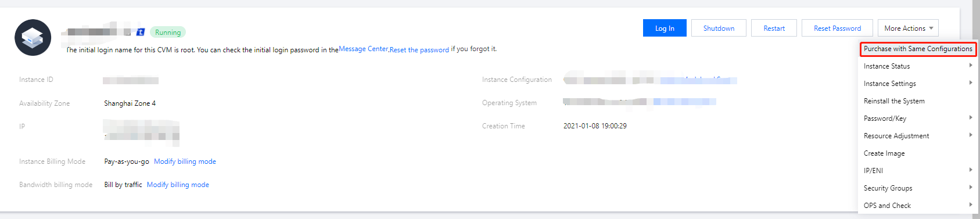Modify billing mode for Pay-as-you-go instance
980x219 pixels.
coord(185,161)
